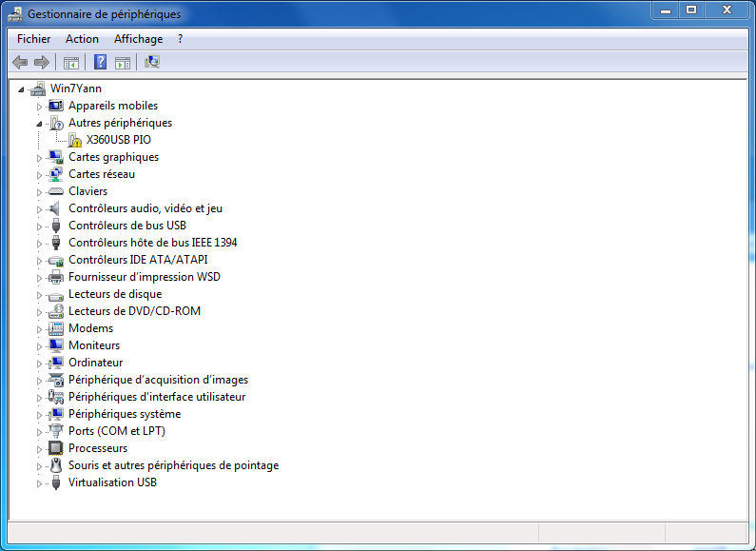
Task: Select Fournisseur d'impression WSD label
Action: click(x=145, y=277)
